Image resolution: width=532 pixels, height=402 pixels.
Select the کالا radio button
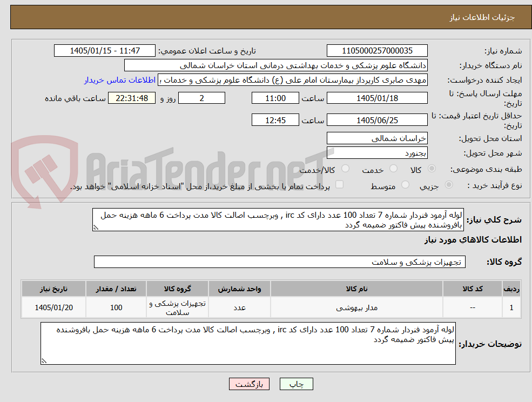click(x=432, y=169)
